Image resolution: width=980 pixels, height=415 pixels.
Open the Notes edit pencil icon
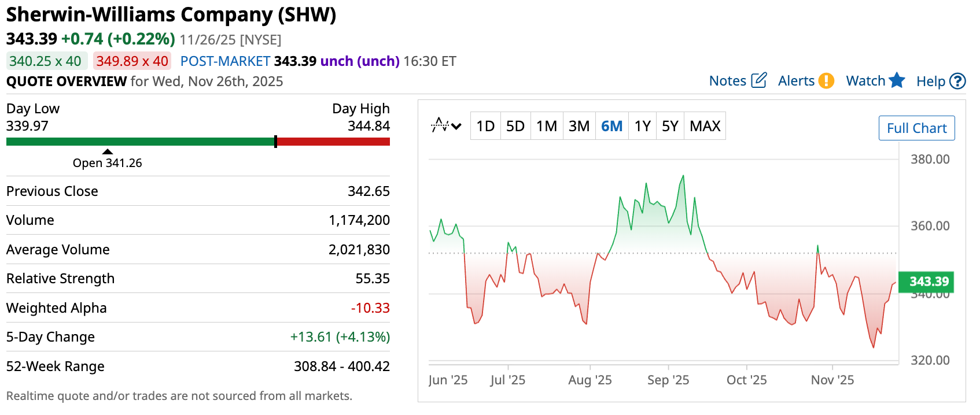pos(758,80)
